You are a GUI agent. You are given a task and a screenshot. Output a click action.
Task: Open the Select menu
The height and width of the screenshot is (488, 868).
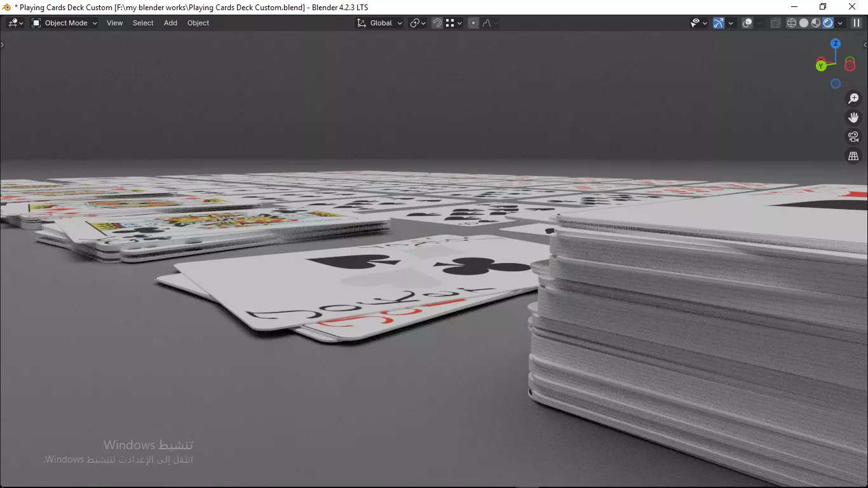(143, 23)
